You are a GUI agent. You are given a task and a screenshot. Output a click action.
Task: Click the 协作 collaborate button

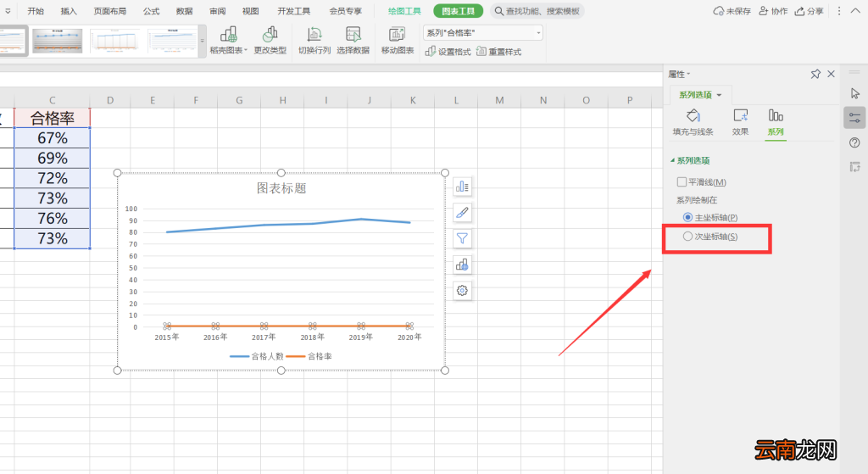[773, 11]
